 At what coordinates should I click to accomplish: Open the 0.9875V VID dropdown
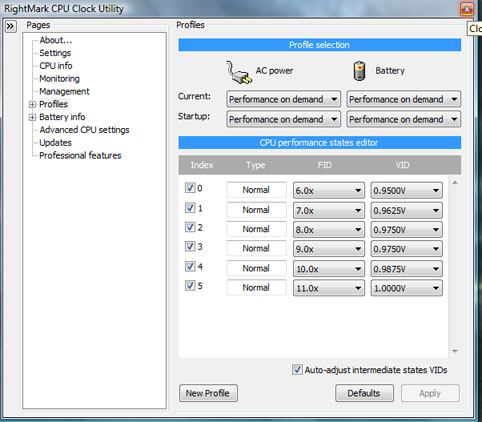coord(407,269)
